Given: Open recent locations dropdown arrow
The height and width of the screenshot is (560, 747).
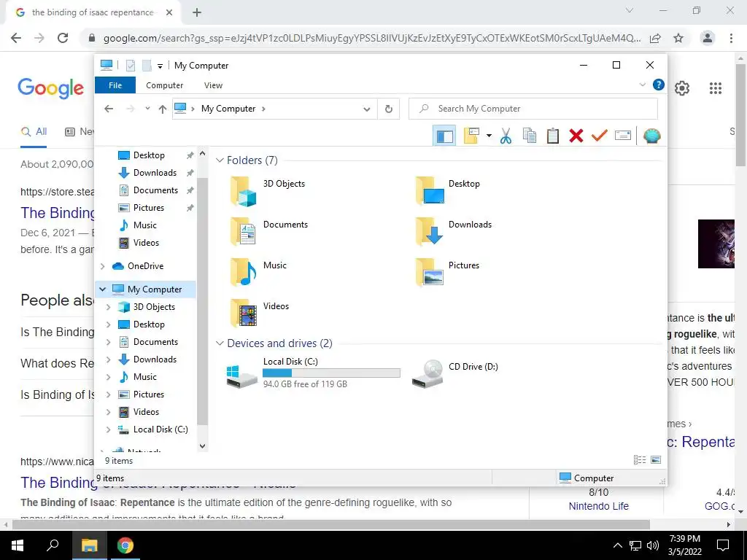Looking at the screenshot, I should click(147, 109).
